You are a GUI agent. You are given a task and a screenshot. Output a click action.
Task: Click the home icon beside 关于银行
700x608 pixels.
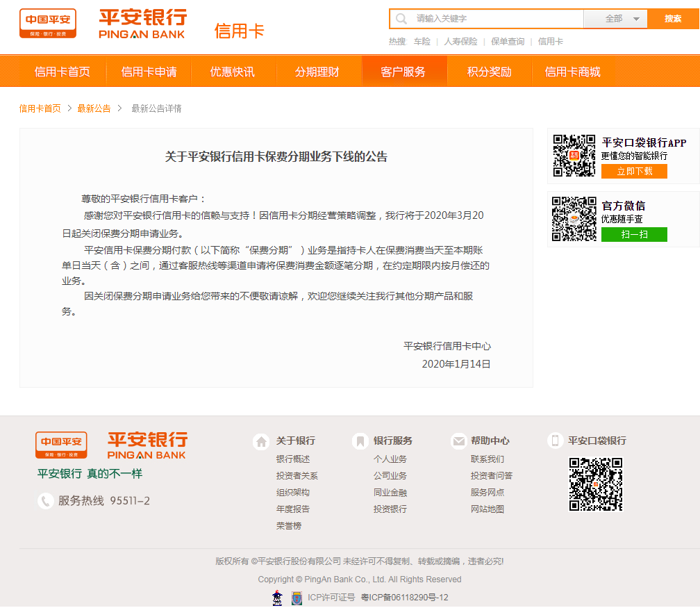[x=261, y=441]
